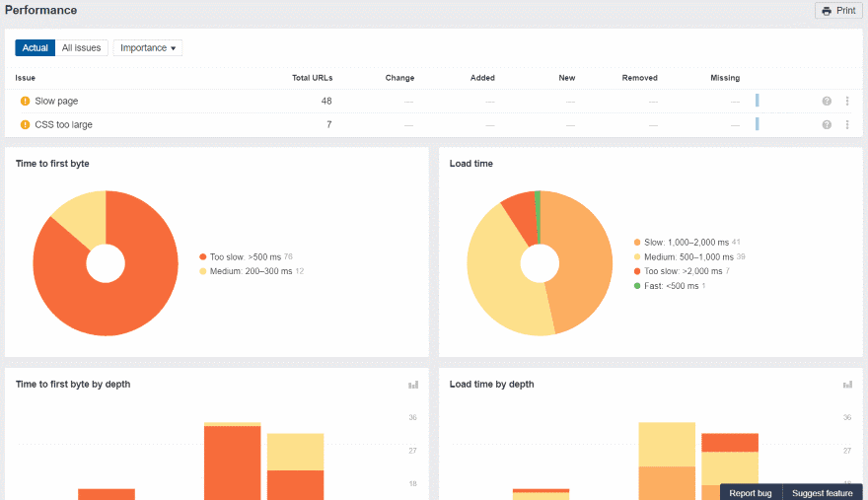
Task: Click the Slow page warning icon
Action: click(x=26, y=102)
